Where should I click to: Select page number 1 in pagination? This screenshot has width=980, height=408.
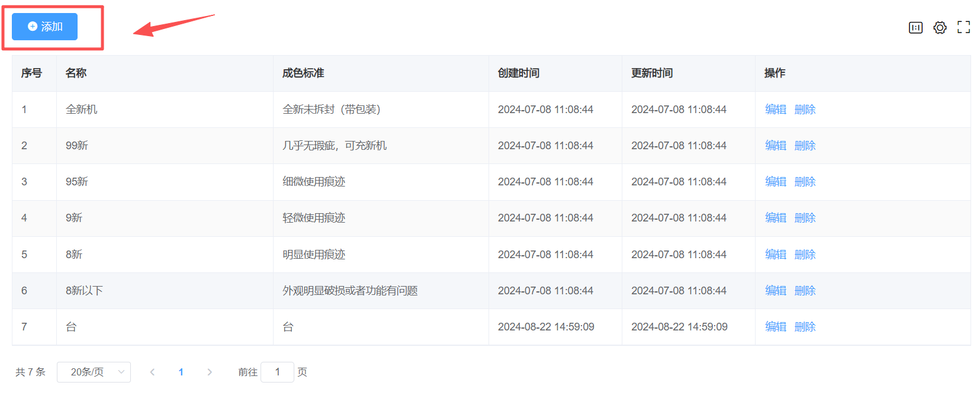click(181, 372)
